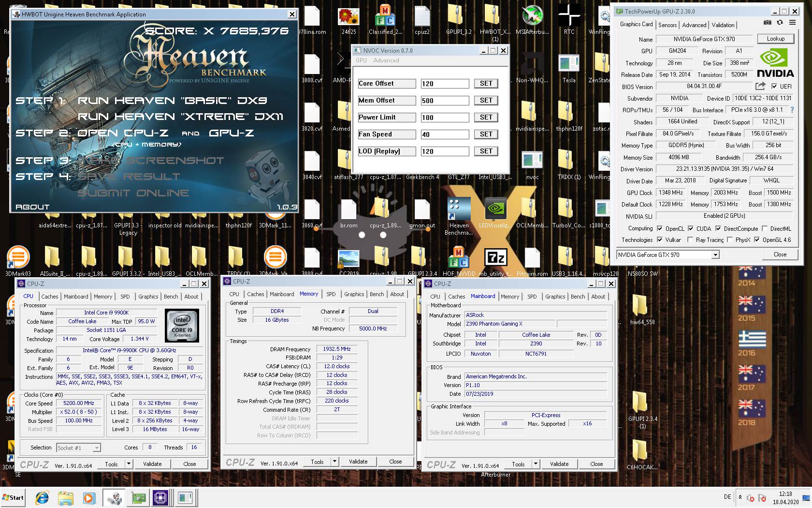Click Run Heaven Xtreme DX11 option
This screenshot has width=812, height=508.
click(180, 117)
